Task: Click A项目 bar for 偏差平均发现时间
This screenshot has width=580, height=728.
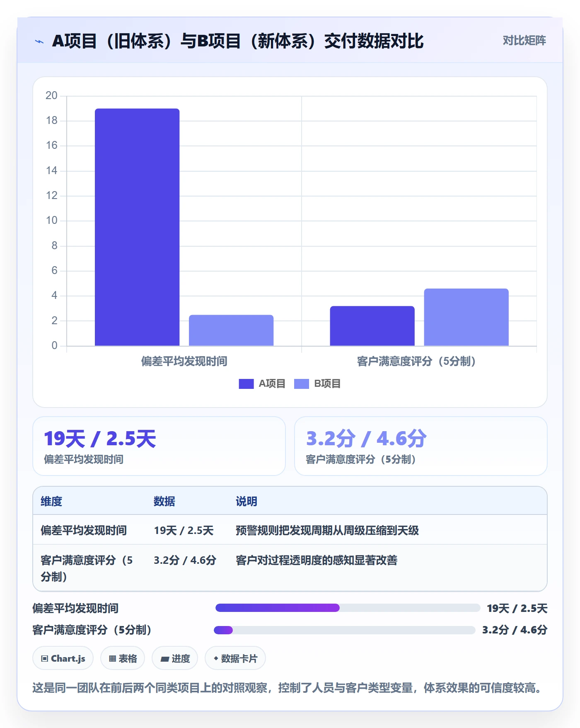Action: point(137,227)
